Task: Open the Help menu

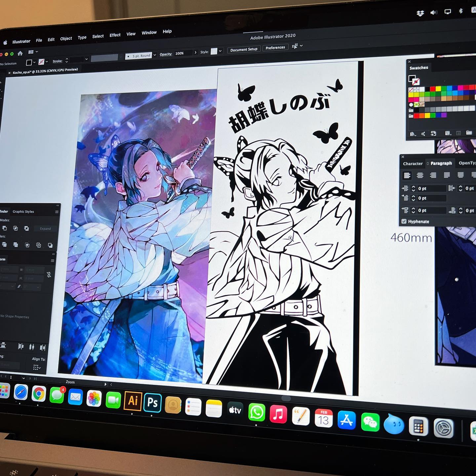Action: click(x=167, y=31)
